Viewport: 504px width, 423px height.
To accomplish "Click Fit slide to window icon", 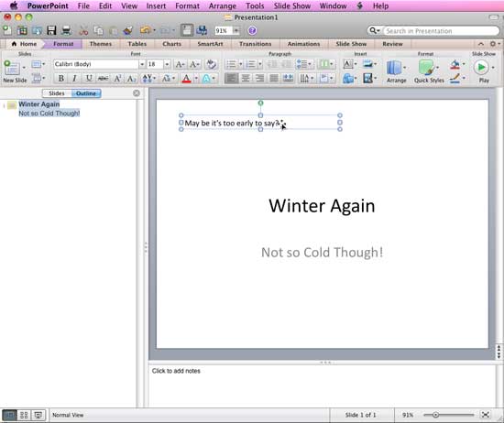I will tap(486, 415).
